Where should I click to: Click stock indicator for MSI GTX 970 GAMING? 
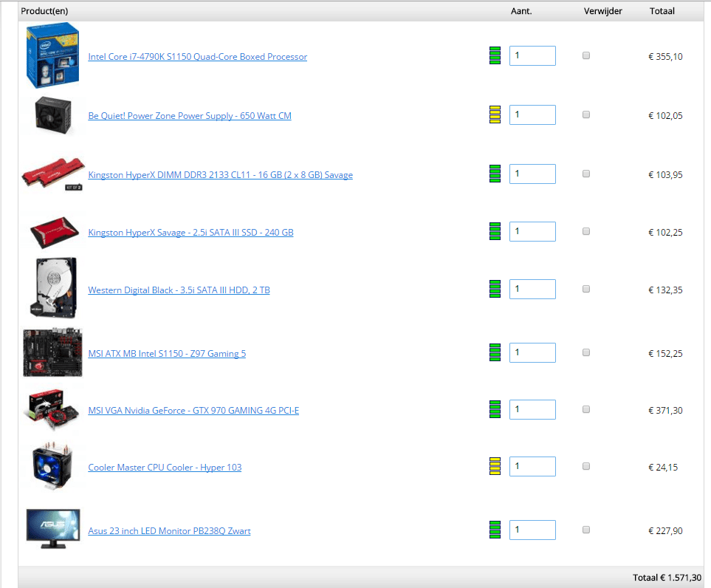(x=495, y=409)
